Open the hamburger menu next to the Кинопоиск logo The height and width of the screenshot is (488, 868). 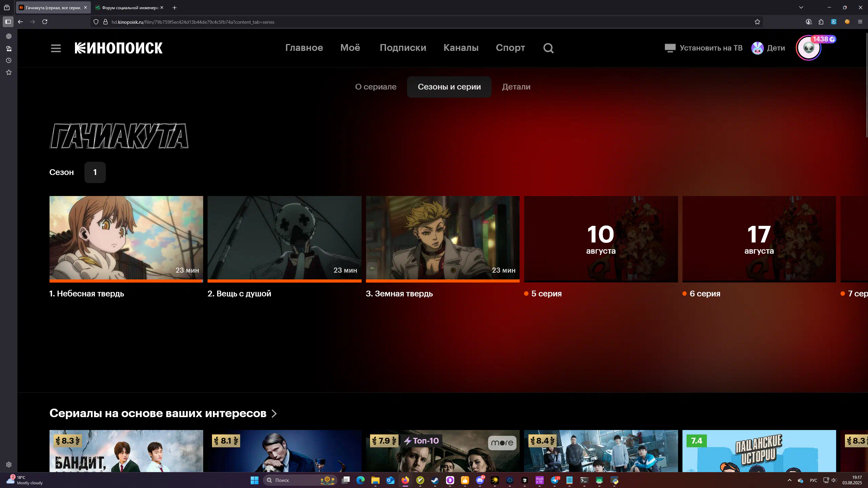click(x=56, y=48)
